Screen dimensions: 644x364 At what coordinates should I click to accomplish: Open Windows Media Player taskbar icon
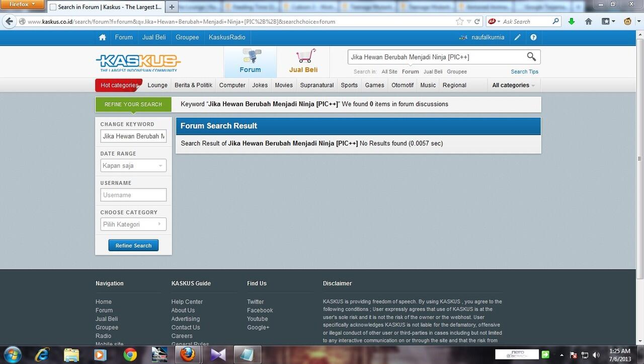(x=101, y=354)
